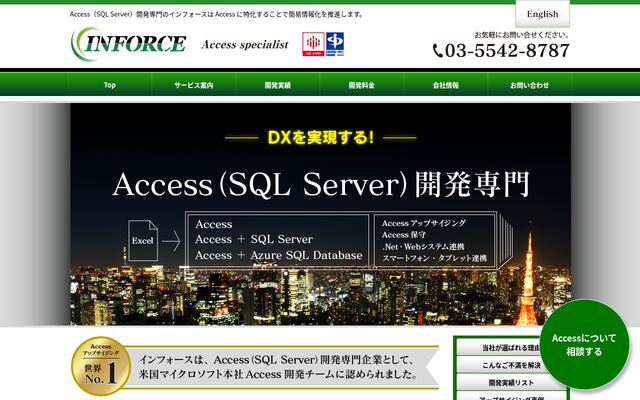Click Access(SQL Server)開発専門 banner title
The image size is (640, 400).
[x=321, y=184]
